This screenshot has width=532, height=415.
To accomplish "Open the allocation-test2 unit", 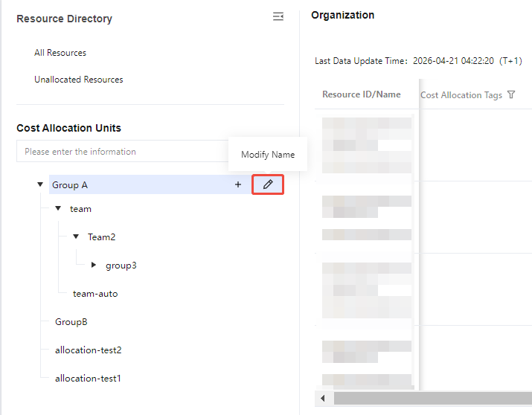I will [x=88, y=350].
